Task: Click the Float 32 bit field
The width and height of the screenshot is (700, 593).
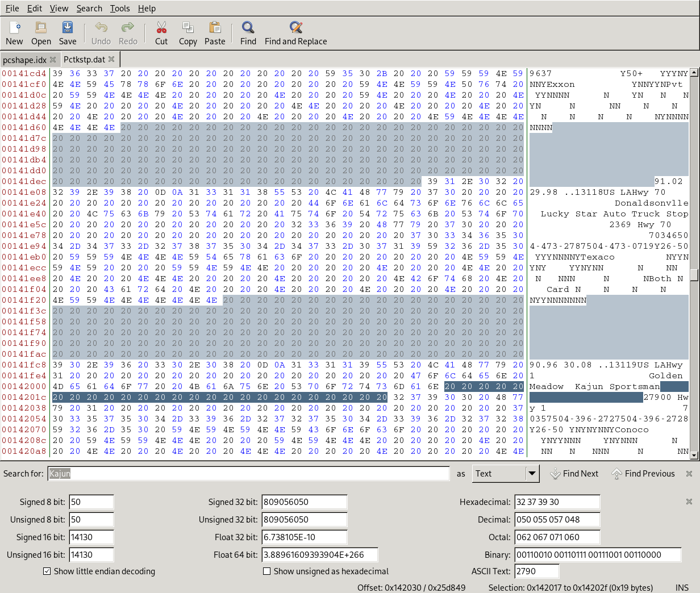Action: click(x=305, y=537)
